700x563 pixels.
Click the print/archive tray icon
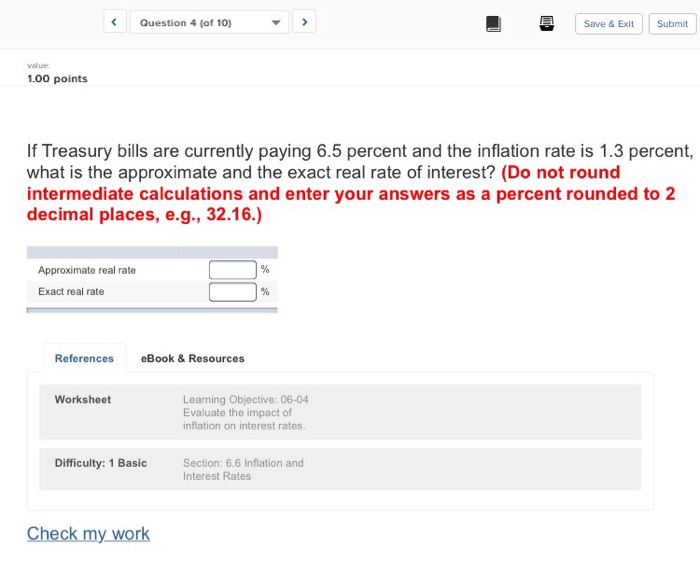pos(547,23)
